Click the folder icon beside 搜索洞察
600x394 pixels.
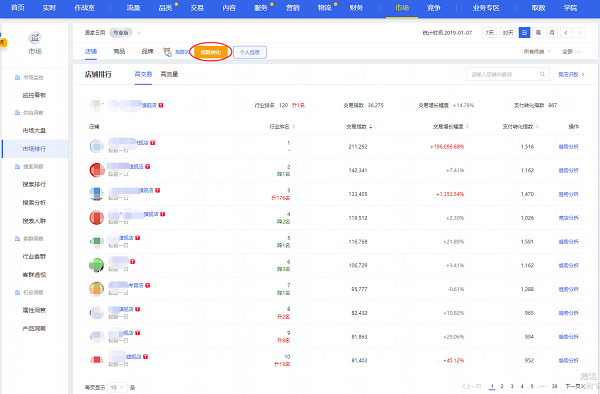(x=17, y=166)
